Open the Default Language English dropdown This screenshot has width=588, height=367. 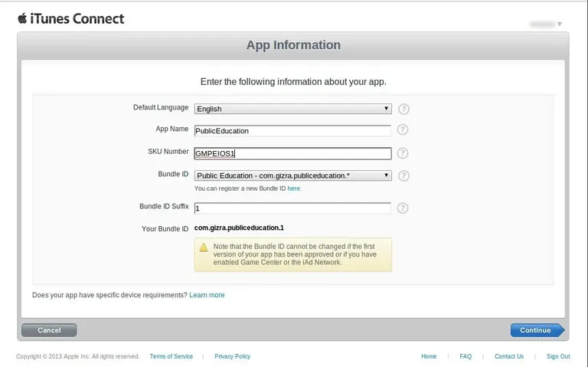[x=293, y=109]
